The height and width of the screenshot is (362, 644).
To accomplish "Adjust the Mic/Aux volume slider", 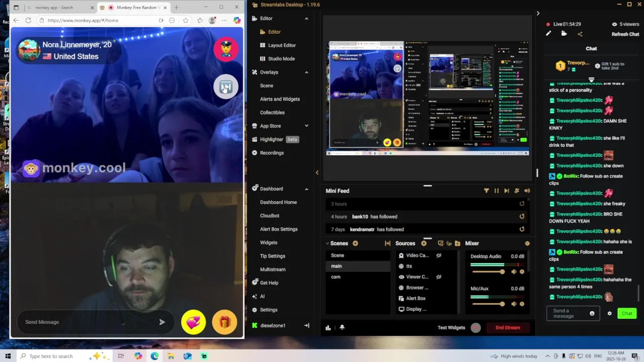I will (x=488, y=304).
